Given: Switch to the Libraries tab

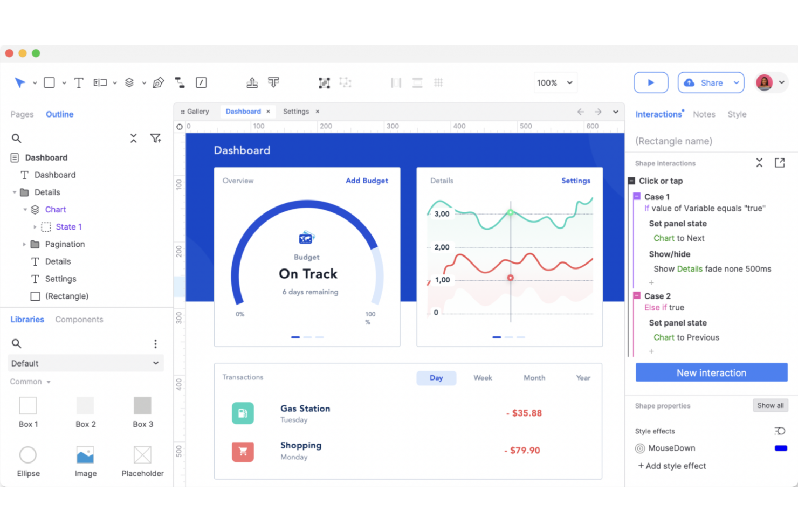Looking at the screenshot, I should coord(27,320).
